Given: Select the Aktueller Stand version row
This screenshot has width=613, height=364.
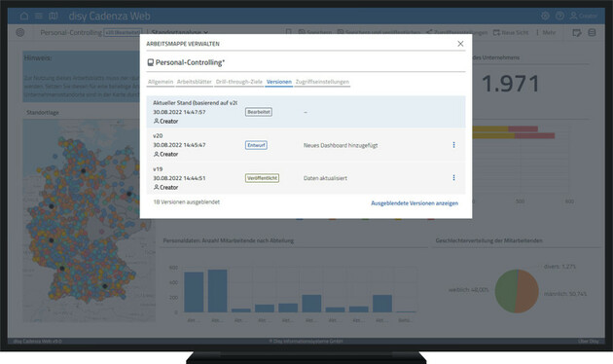Looking at the screenshot, I should click(x=306, y=112).
